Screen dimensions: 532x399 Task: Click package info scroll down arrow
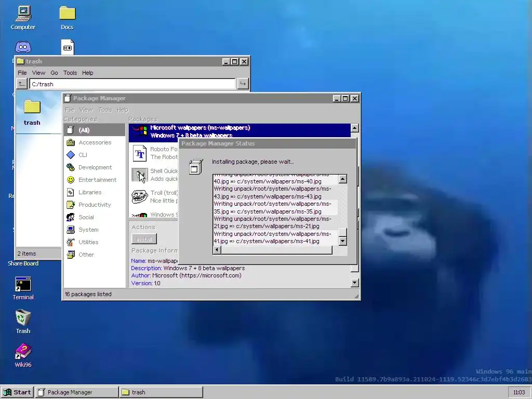point(354,283)
